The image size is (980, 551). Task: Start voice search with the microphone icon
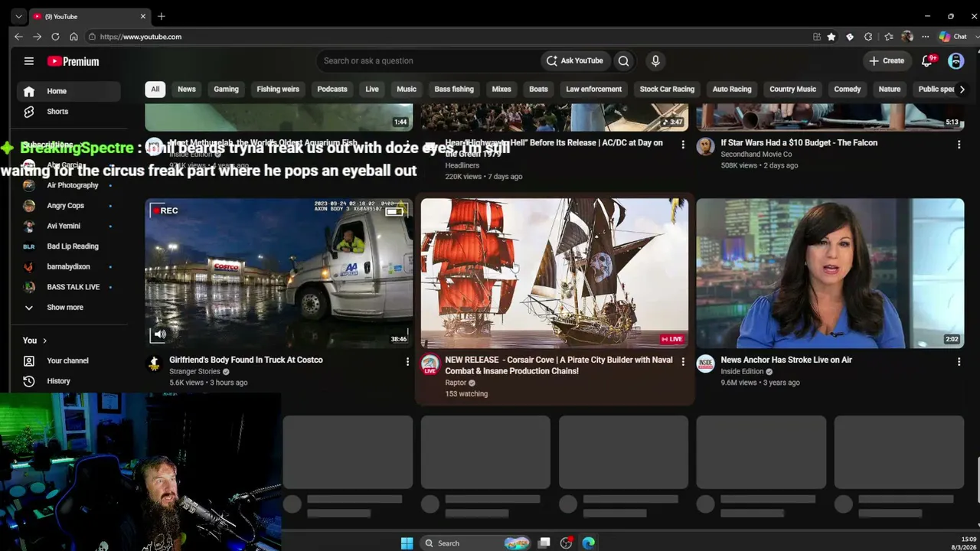click(655, 61)
